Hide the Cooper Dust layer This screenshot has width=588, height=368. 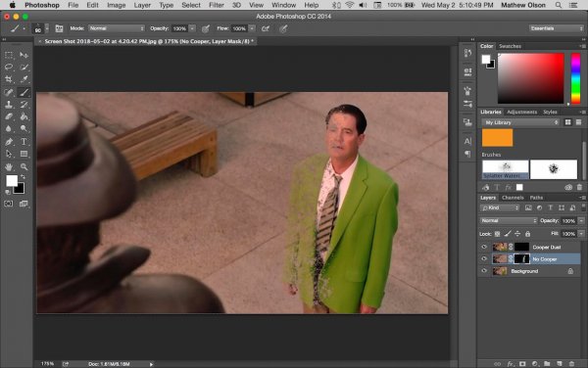[x=484, y=247]
